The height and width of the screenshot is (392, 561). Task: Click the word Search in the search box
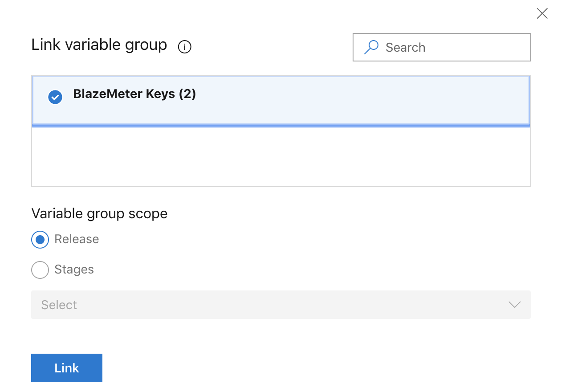[x=405, y=47]
